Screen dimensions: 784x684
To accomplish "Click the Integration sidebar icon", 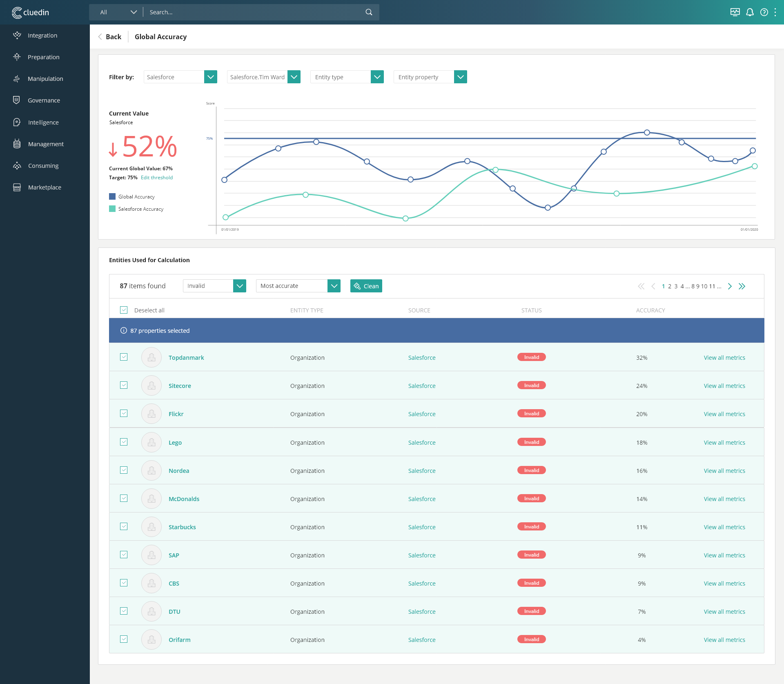I will pyautogui.click(x=17, y=35).
